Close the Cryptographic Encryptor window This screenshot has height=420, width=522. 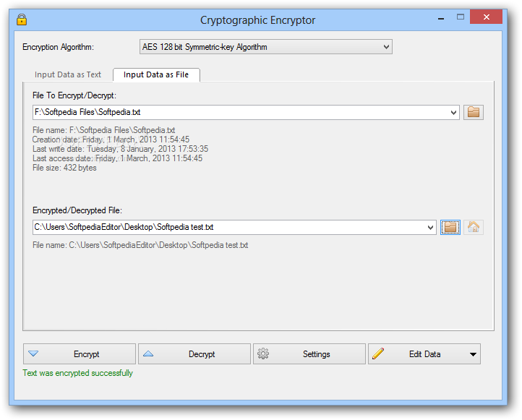tap(486, 17)
